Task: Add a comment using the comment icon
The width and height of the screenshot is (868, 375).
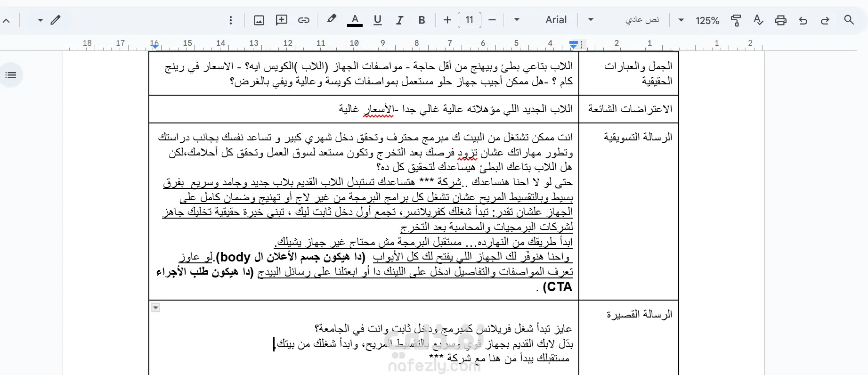Action: pyautogui.click(x=281, y=20)
